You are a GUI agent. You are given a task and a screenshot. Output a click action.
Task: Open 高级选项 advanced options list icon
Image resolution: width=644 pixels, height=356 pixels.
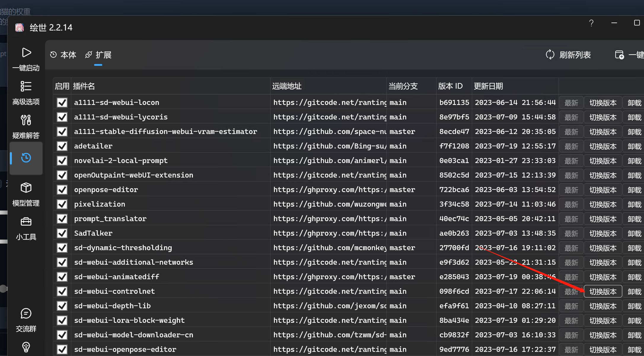26,86
